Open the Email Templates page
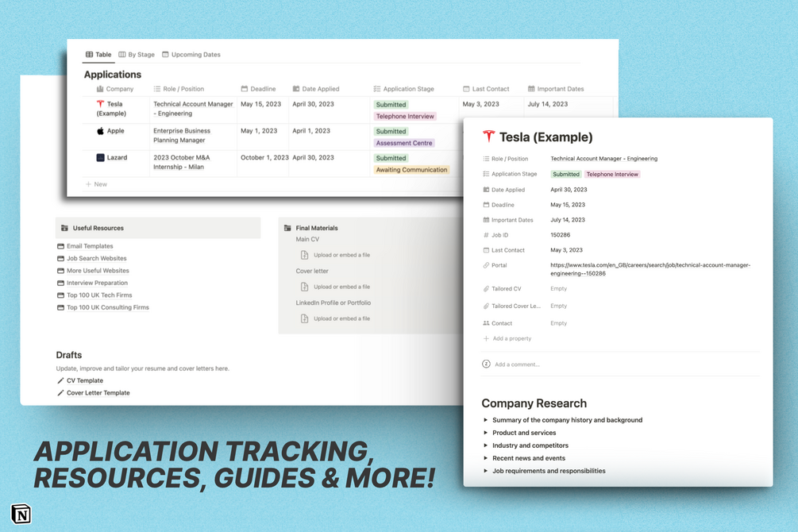 (x=90, y=246)
